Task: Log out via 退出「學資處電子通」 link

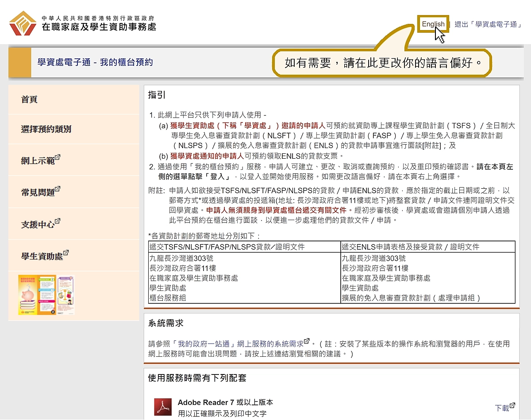Action: (x=488, y=24)
